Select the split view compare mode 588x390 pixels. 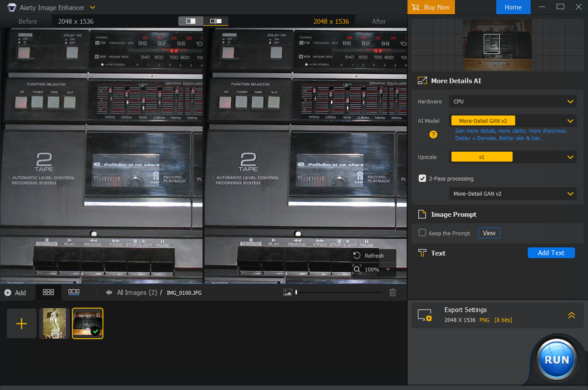191,21
